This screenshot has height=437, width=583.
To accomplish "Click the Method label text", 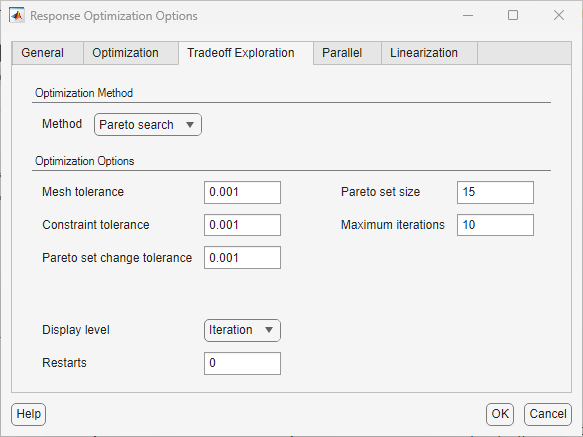I will [x=62, y=124].
